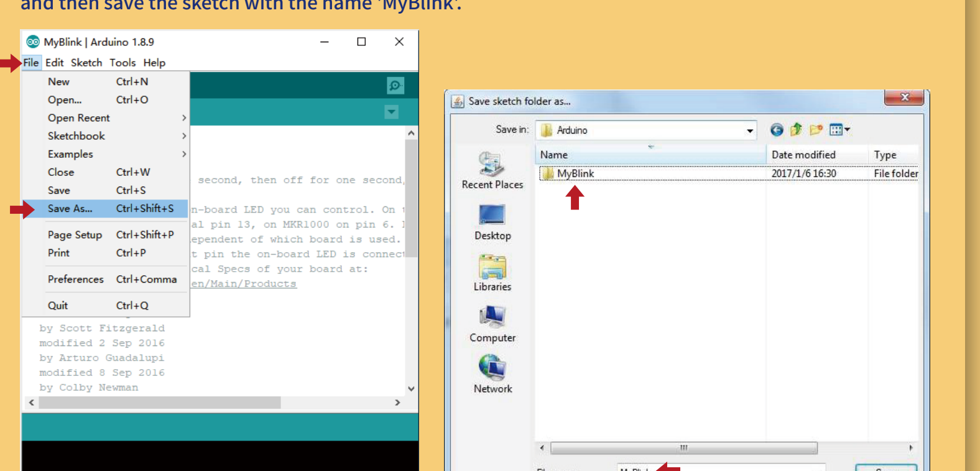The height and width of the screenshot is (471, 980).
Task: Open the Tools menu
Action: tap(122, 63)
